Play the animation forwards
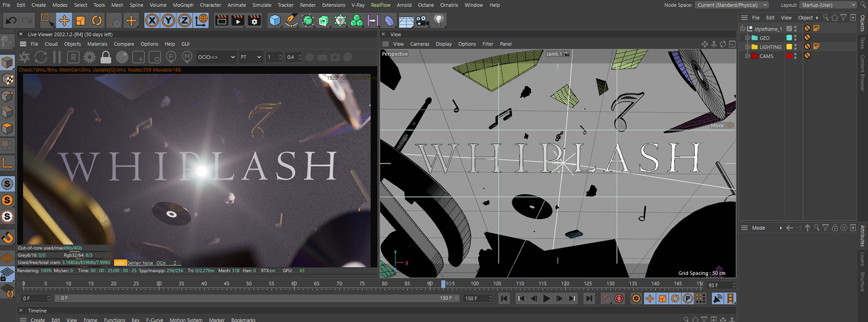 546,298
